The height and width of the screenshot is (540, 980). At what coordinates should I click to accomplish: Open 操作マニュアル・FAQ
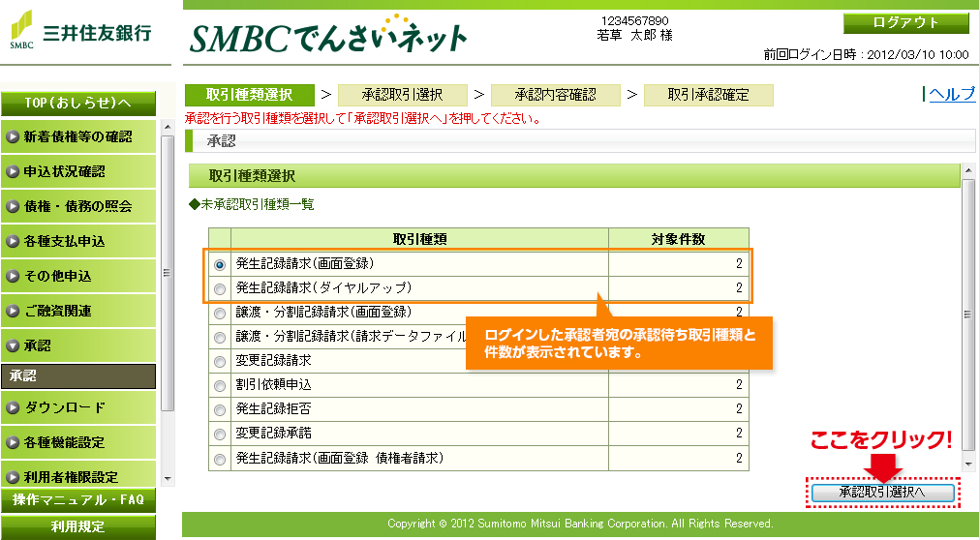click(78, 500)
